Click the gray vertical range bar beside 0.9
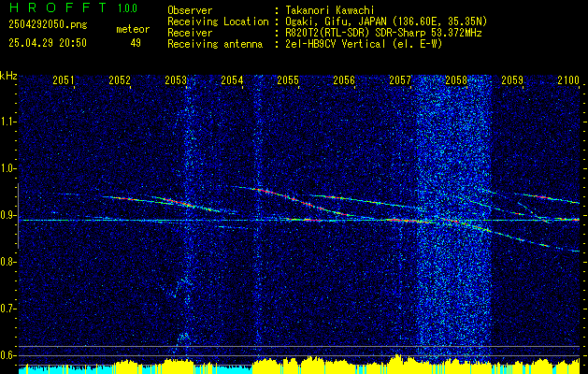Viewport: 588px width, 374px height. tap(18, 216)
